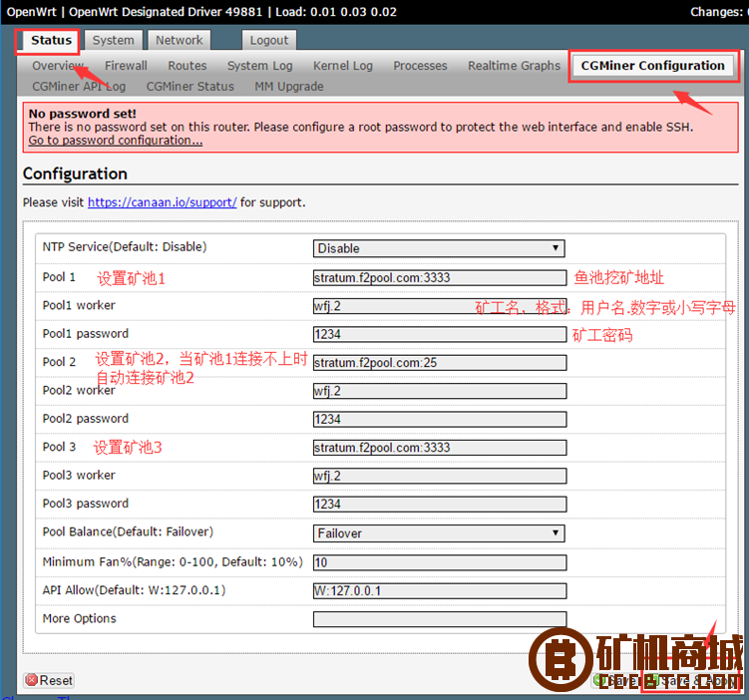This screenshot has width=749, height=700.
Task: Go to the Overview submenu
Action: tap(58, 66)
